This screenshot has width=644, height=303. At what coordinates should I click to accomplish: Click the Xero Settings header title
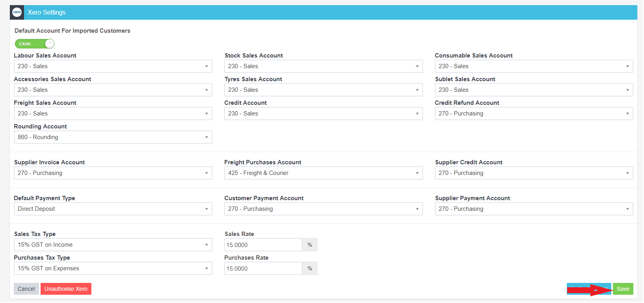click(x=46, y=12)
